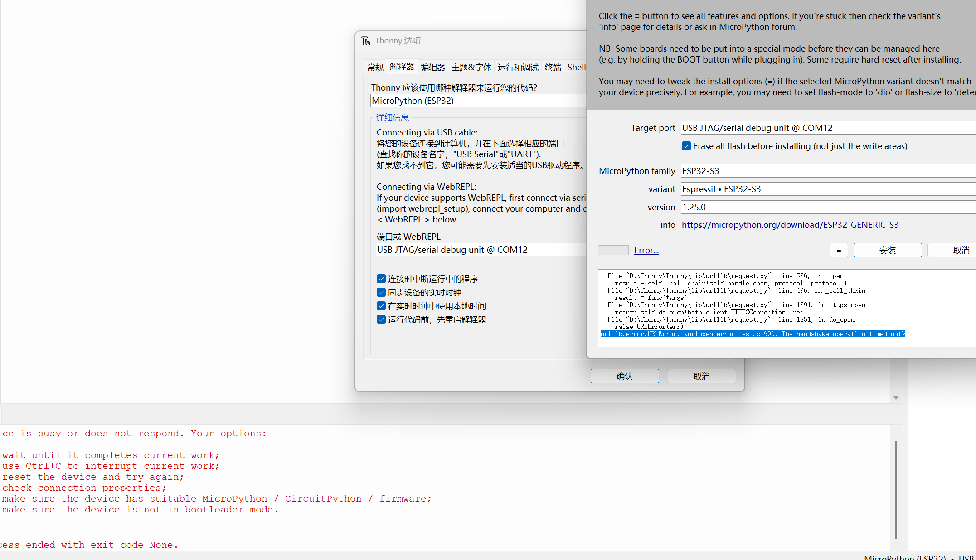Disable 连接时中断运行中的程序 option
Viewport: 976px width, 560px height.
tap(381, 279)
